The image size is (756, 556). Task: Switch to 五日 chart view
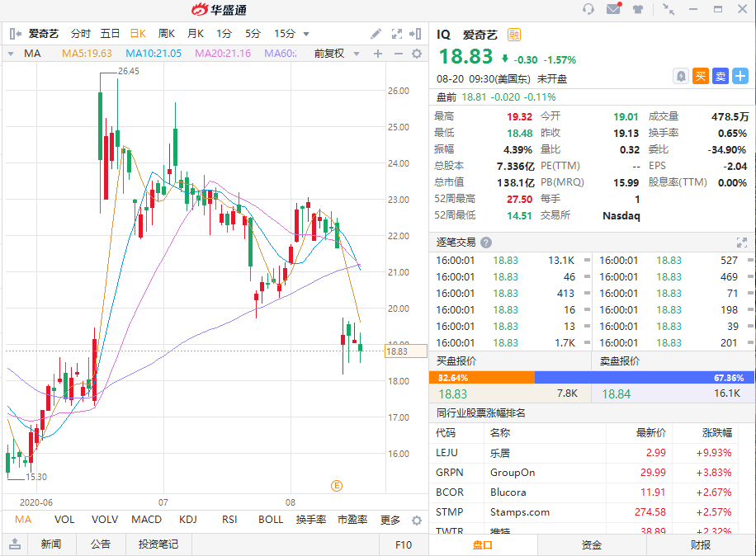[x=110, y=34]
